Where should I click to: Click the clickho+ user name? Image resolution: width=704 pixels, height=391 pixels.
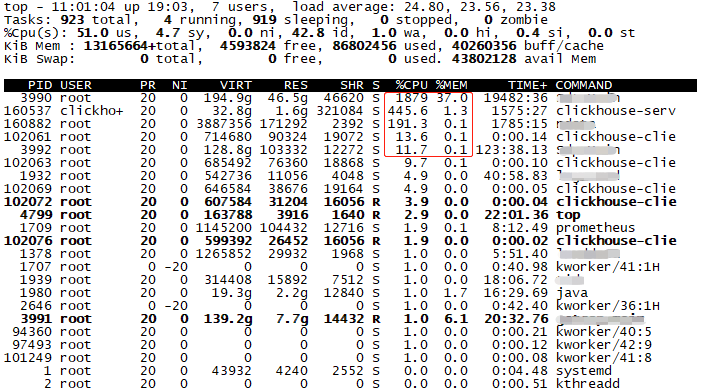(91, 111)
